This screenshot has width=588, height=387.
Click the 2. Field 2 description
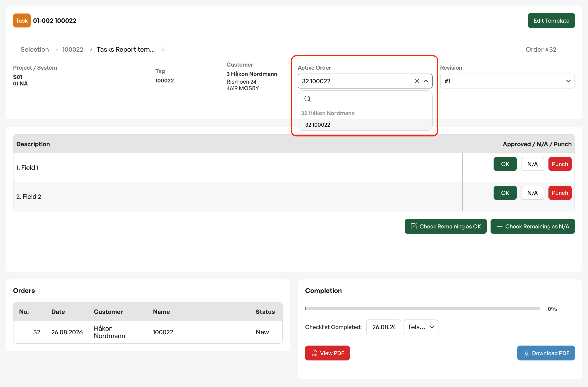(x=29, y=197)
